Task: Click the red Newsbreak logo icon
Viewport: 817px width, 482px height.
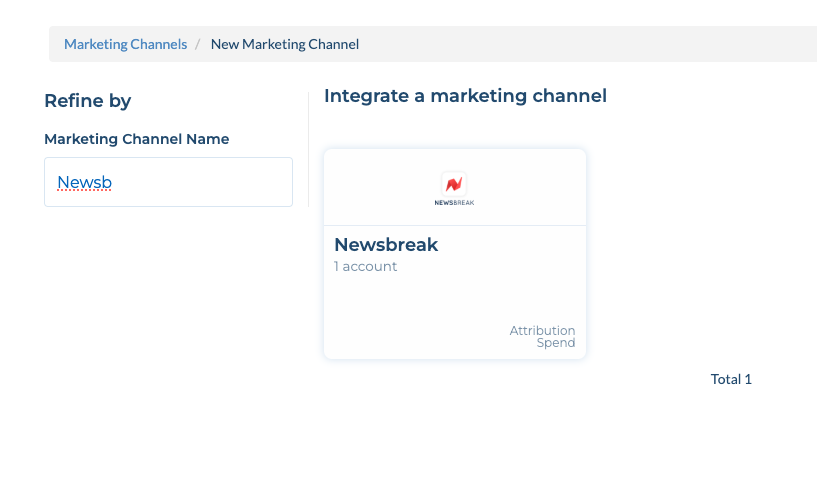Action: click(x=454, y=184)
